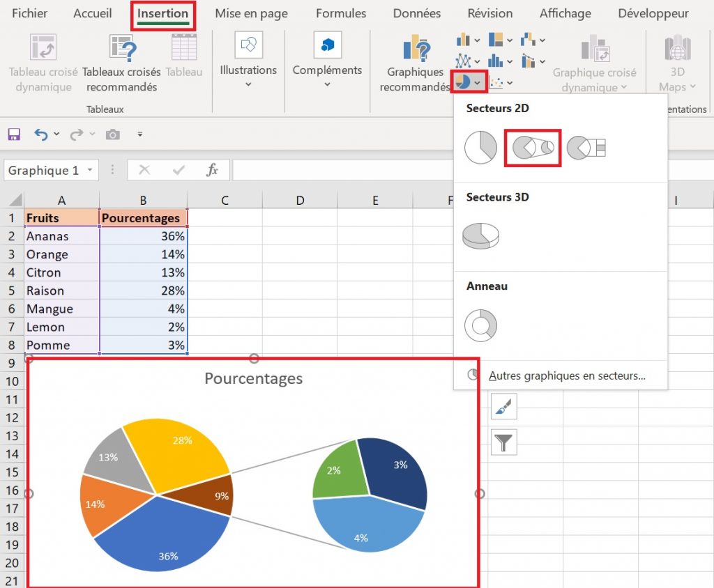
Task: Insert a hierarchy (treemap) chart
Action: pyautogui.click(x=496, y=40)
